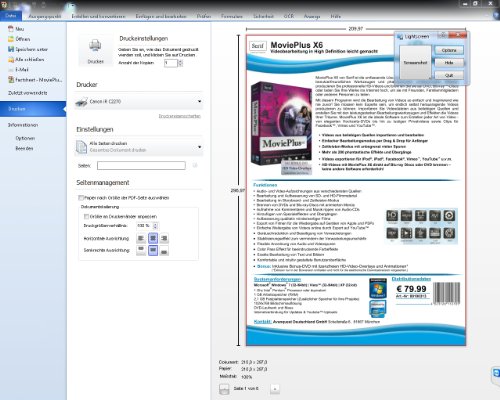The width and height of the screenshot is (500, 400).
Task: Click the application logo in the title bar
Action: (4, 4)
